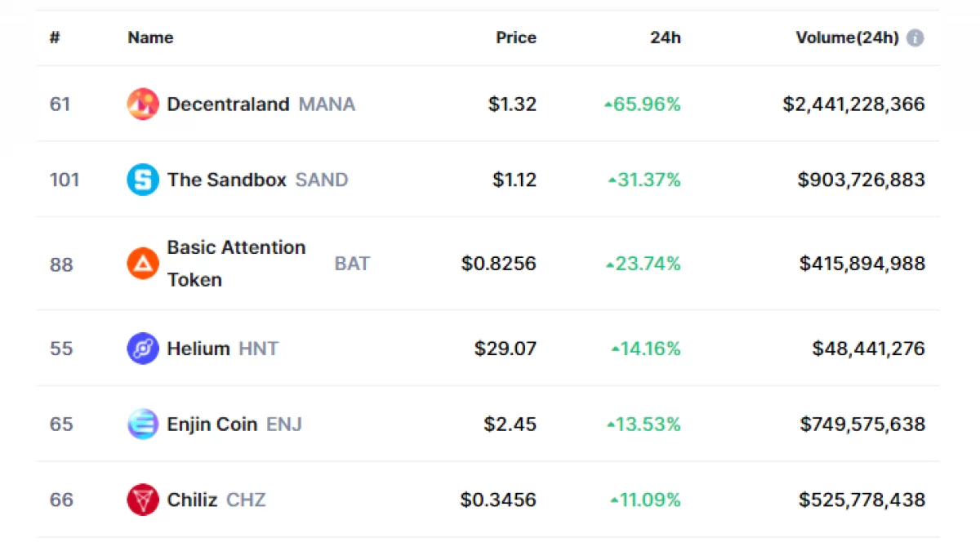
Task: Open the Helium coin name link
Action: [198, 349]
